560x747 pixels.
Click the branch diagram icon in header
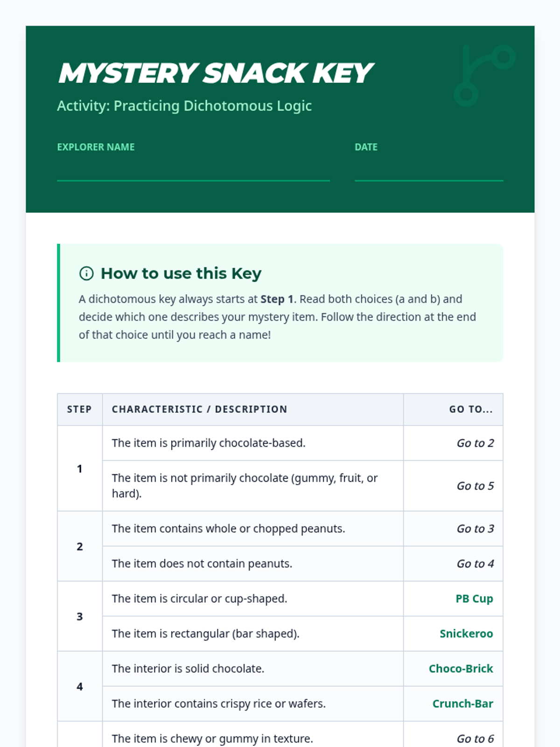click(x=484, y=75)
